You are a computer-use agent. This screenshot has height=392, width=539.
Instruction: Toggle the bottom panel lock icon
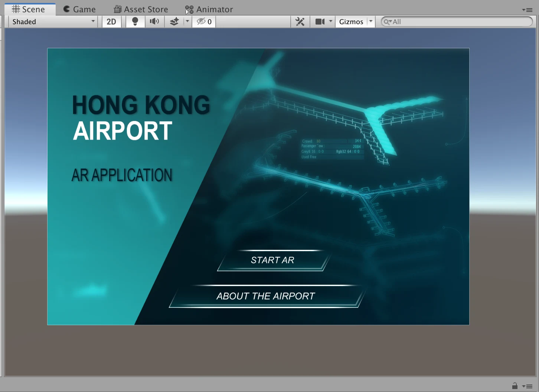coord(514,386)
